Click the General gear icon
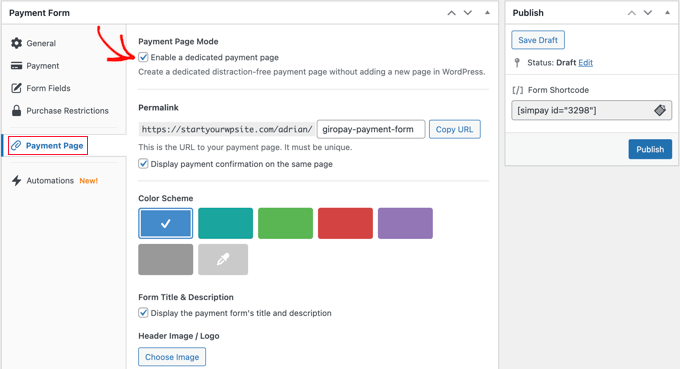The width and height of the screenshot is (680, 369). pyautogui.click(x=16, y=43)
